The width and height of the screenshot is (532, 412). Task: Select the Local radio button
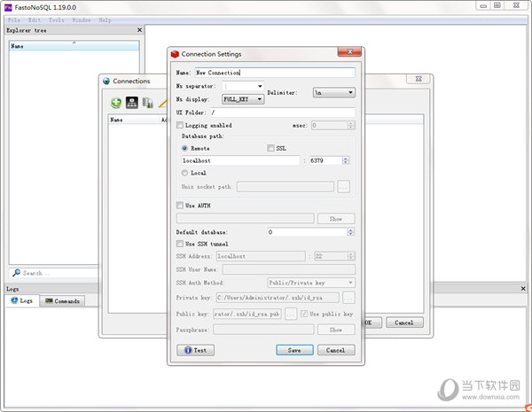point(184,173)
